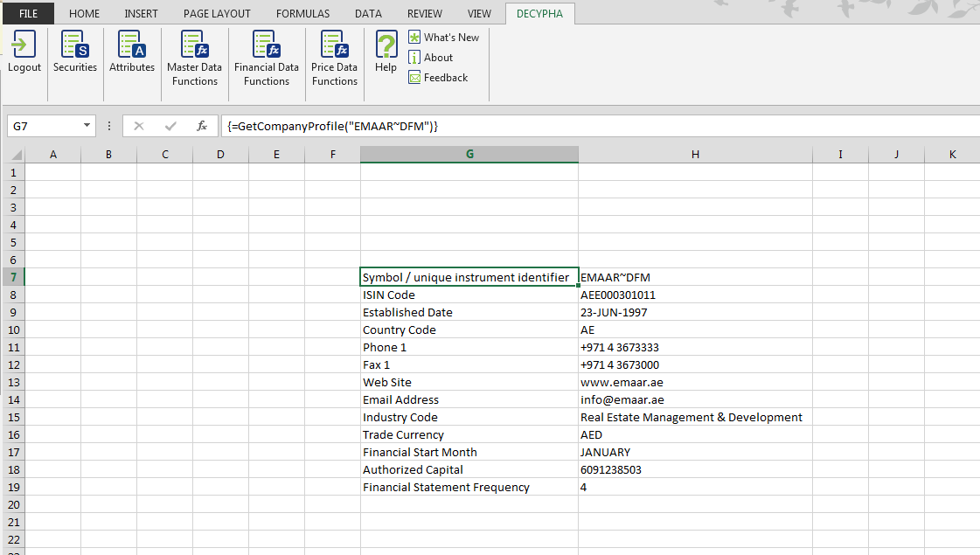Select the 'Industry Code' cell
980x555 pixels.
click(469, 418)
